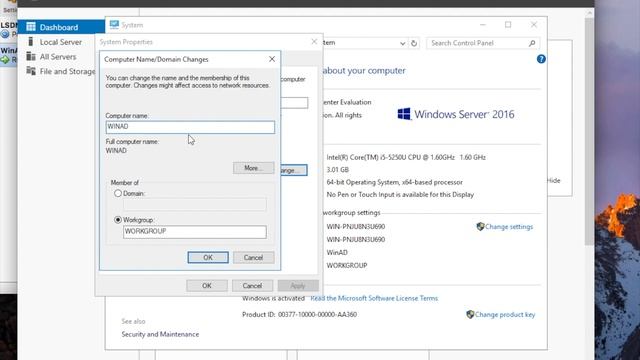The width and height of the screenshot is (640, 360).
Task: Click the All Servers icon
Action: tap(31, 56)
